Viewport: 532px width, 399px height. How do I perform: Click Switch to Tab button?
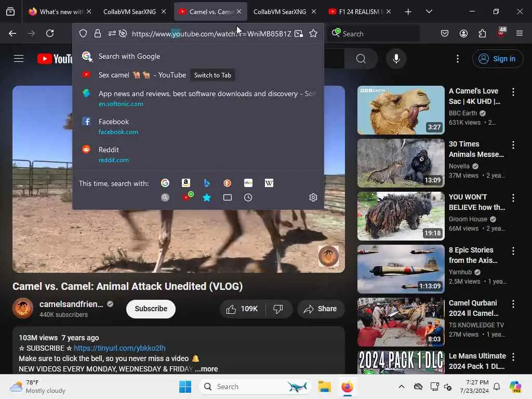(x=212, y=75)
